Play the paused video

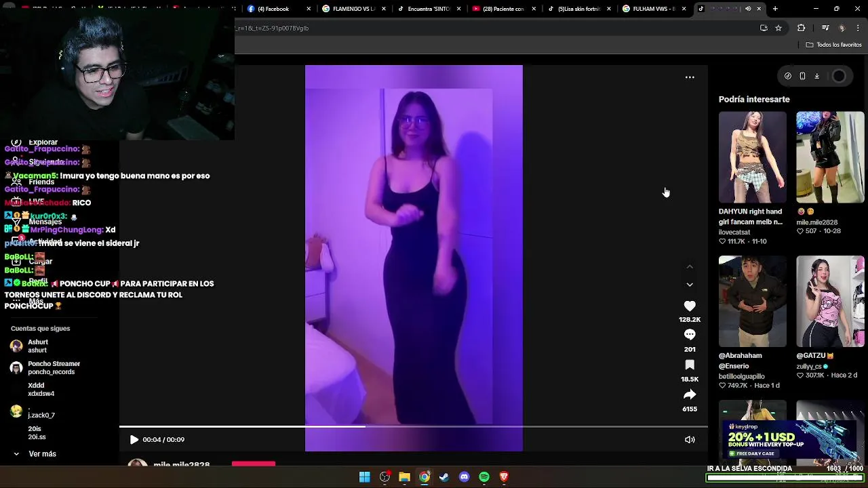(134, 440)
